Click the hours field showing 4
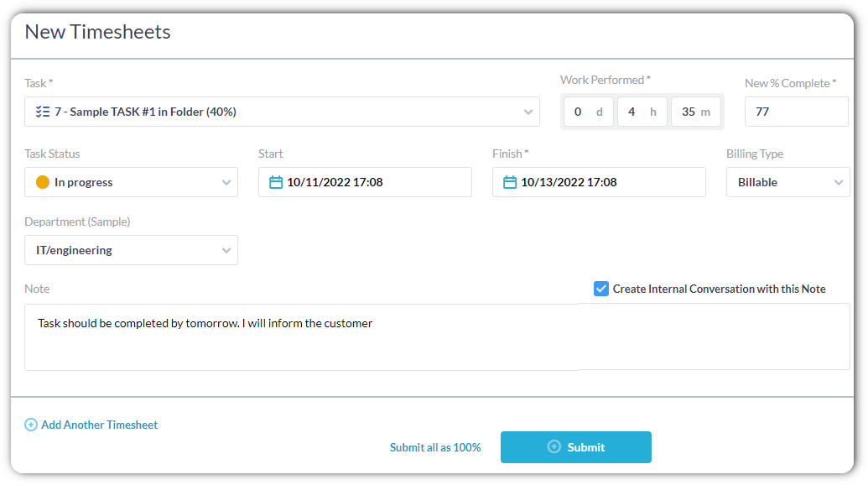Screen dimensions: 868x485 [642, 112]
